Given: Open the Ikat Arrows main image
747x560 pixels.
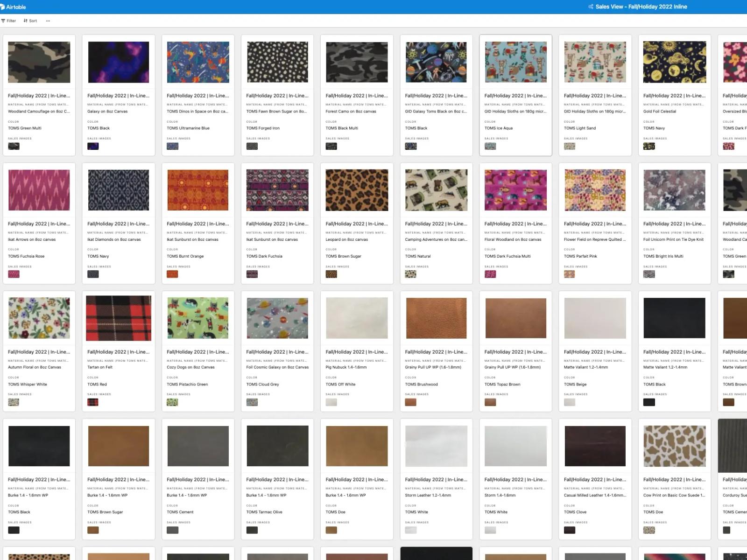Looking at the screenshot, I should tap(39, 190).
